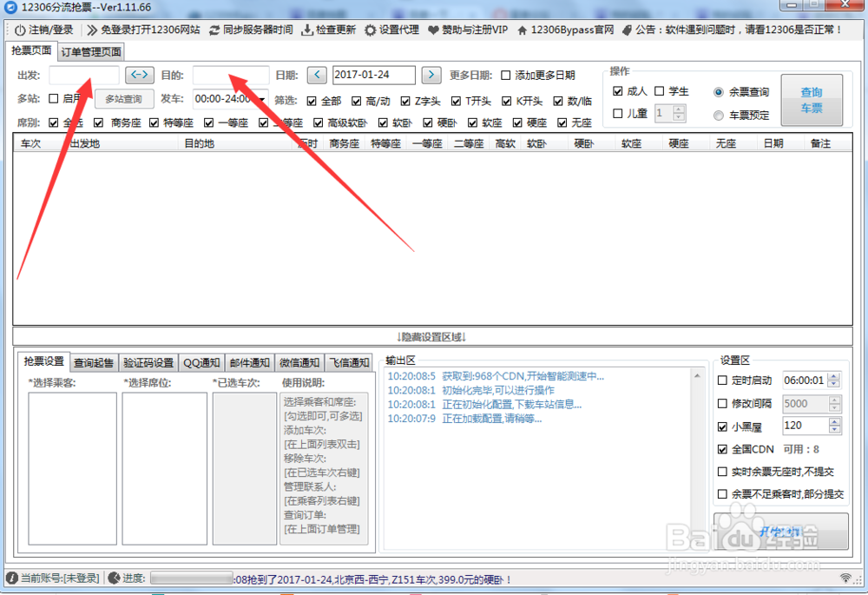Uncheck the 高/动 filter checkbox
The width and height of the screenshot is (868, 595).
357,101
